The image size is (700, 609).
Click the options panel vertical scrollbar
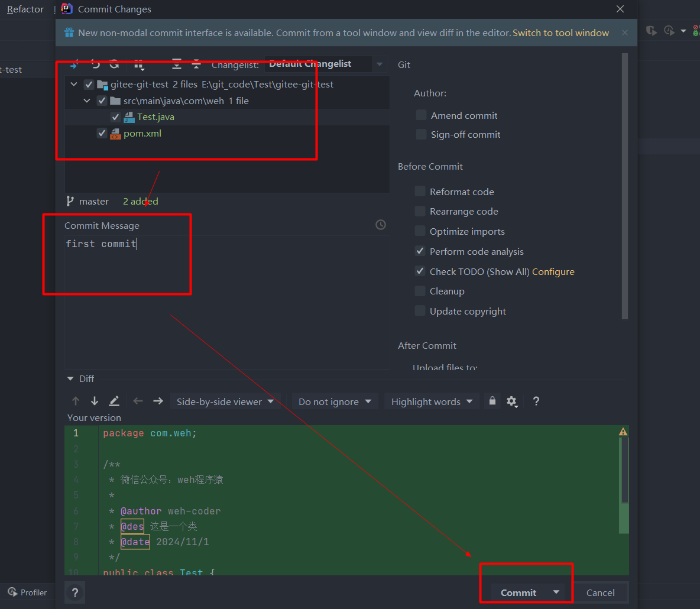pyautogui.click(x=624, y=186)
